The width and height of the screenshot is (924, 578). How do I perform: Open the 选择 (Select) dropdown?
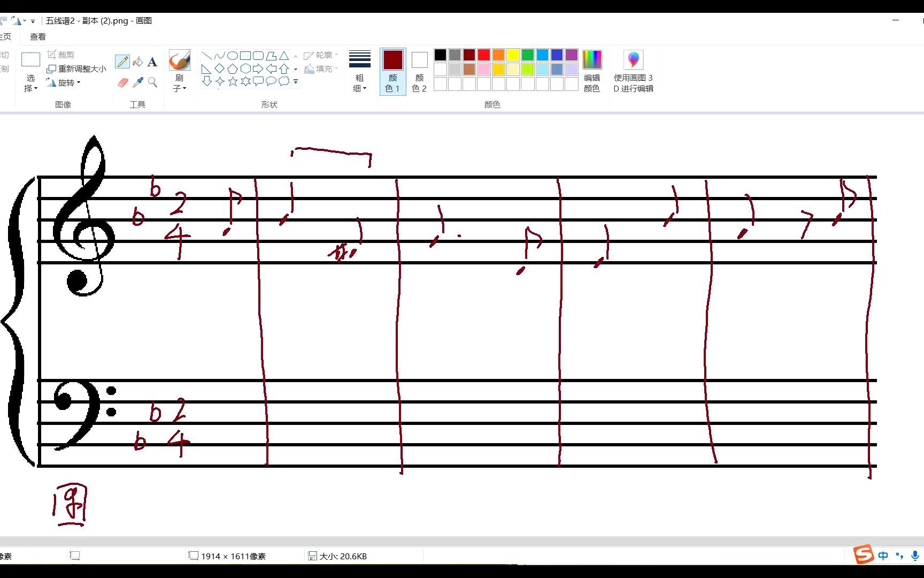click(x=30, y=83)
